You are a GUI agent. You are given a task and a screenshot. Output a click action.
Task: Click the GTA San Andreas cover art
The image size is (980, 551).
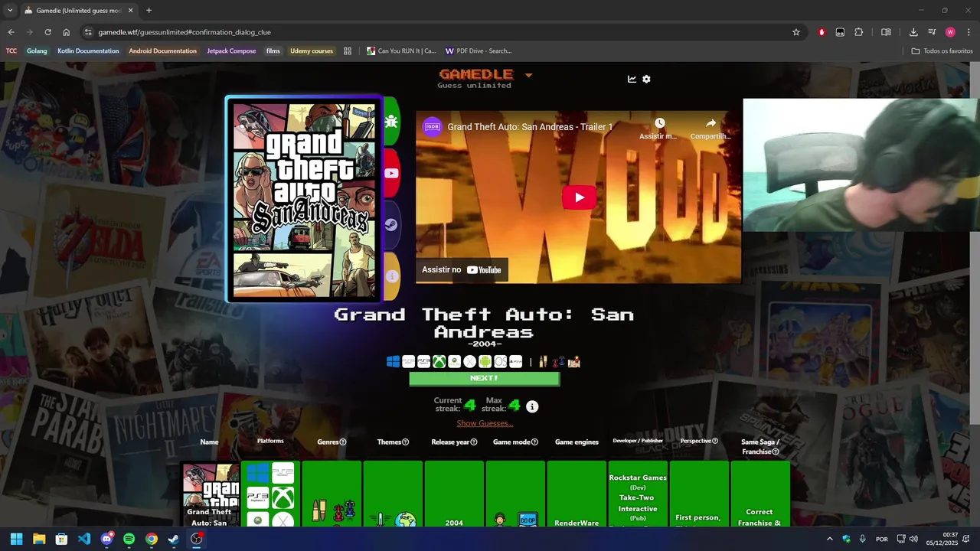[x=304, y=199]
